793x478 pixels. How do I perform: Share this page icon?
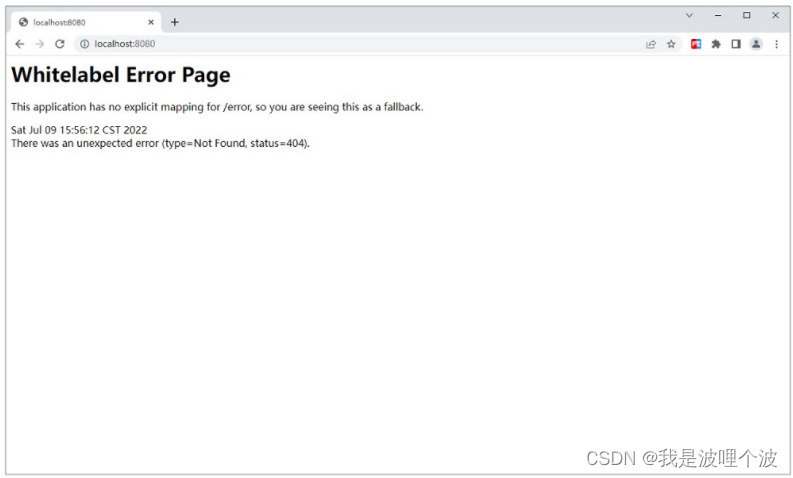(x=651, y=44)
